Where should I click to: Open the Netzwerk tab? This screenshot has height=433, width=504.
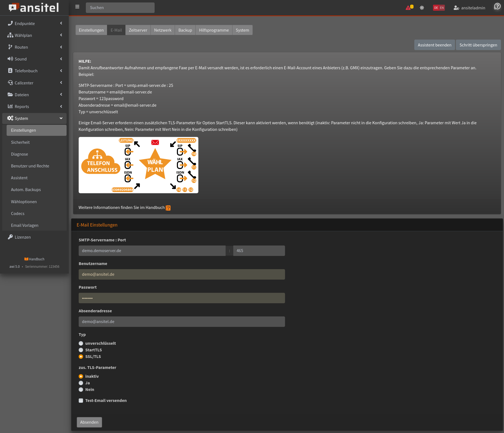pyautogui.click(x=163, y=30)
